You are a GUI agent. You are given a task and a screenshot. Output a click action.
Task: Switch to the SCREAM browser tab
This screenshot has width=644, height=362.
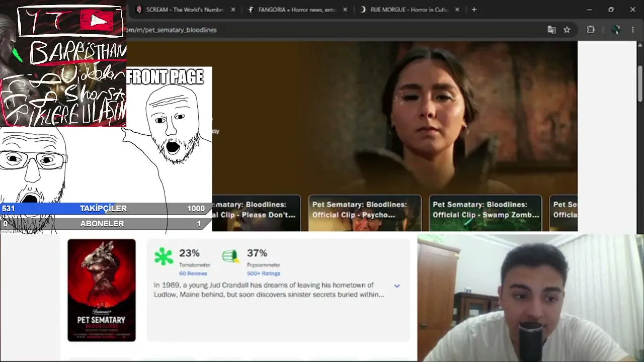pos(184,10)
